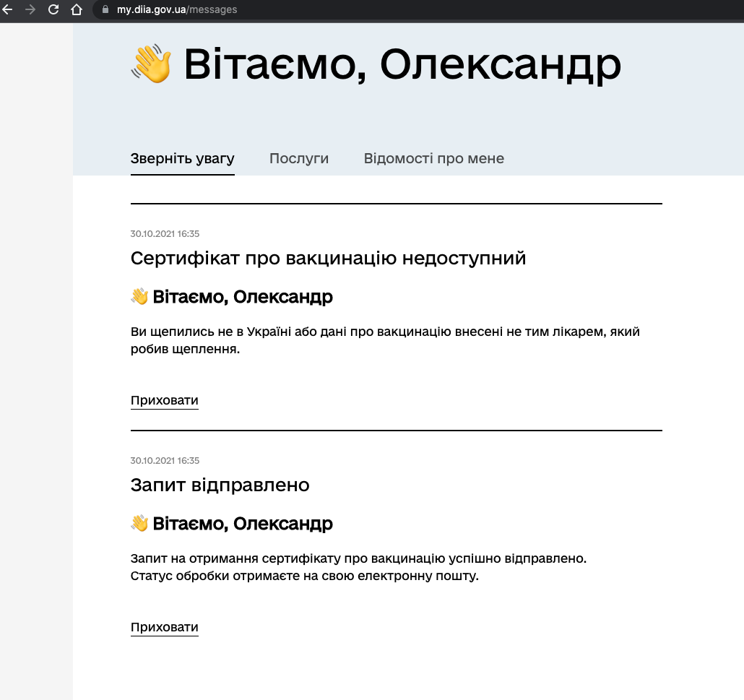
Task: Click message text starting 'Ви щепились не в Україні'
Action: pos(385,340)
